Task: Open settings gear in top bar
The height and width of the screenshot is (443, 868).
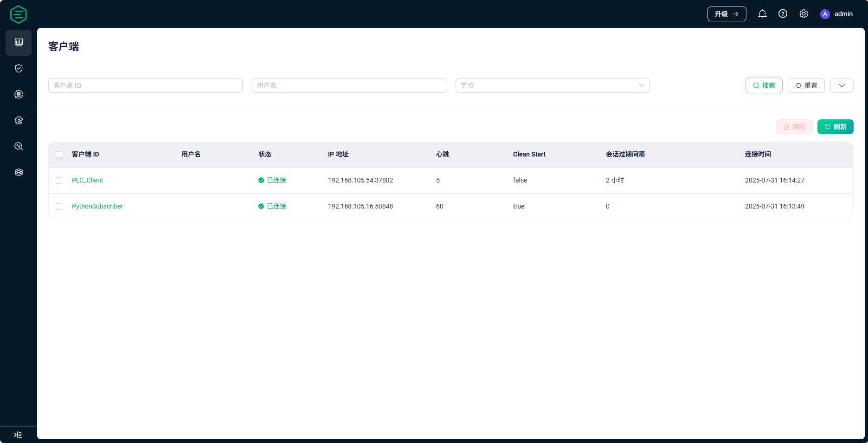Action: [804, 14]
